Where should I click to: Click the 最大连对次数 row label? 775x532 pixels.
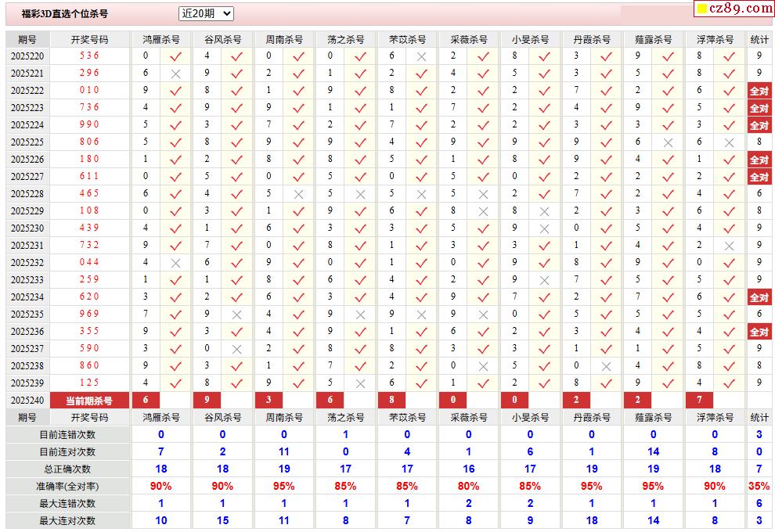(67, 520)
